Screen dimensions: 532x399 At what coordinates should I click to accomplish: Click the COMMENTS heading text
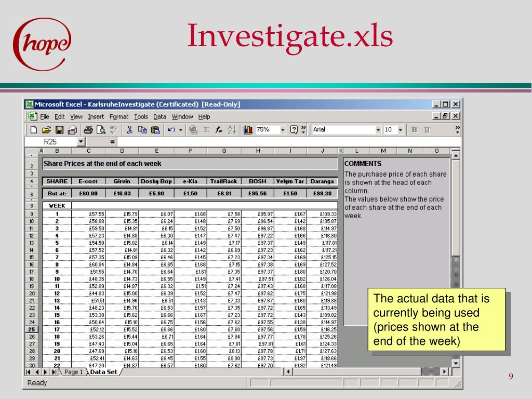[x=363, y=164]
